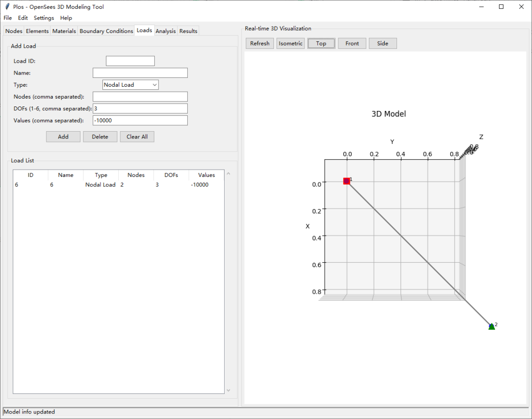Close the Plos window

click(521, 7)
